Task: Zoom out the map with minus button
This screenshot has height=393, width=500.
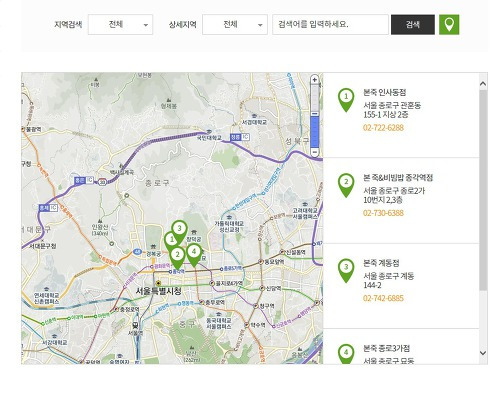Action: (314, 152)
